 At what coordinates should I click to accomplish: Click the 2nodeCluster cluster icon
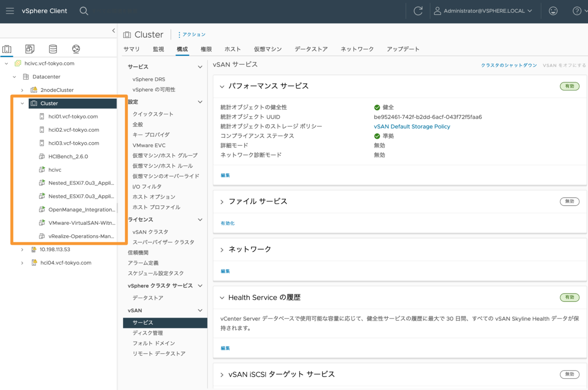click(x=34, y=90)
